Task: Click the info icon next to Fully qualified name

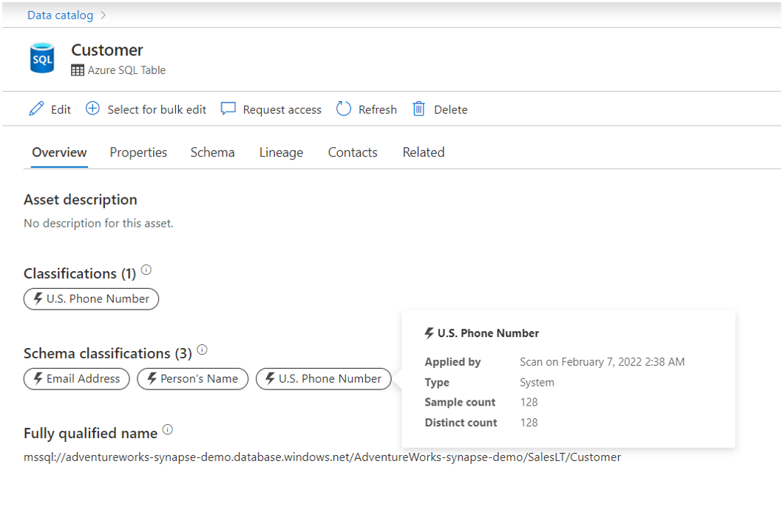Action: [168, 429]
